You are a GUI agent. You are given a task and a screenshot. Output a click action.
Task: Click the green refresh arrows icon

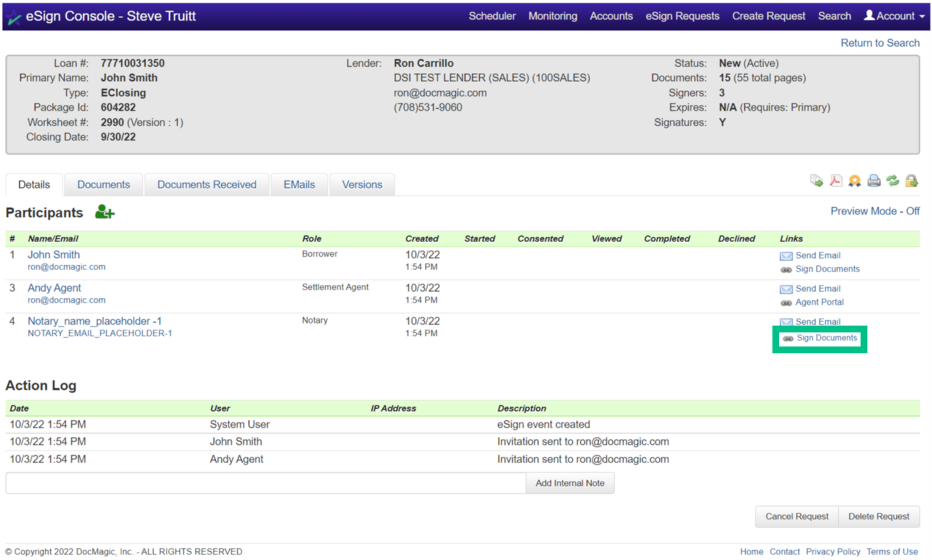(893, 181)
